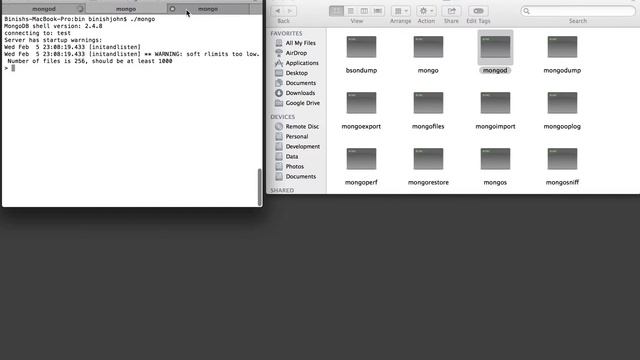640x360 pixels.
Task: Switch Finder to list view
Action: coord(350,11)
